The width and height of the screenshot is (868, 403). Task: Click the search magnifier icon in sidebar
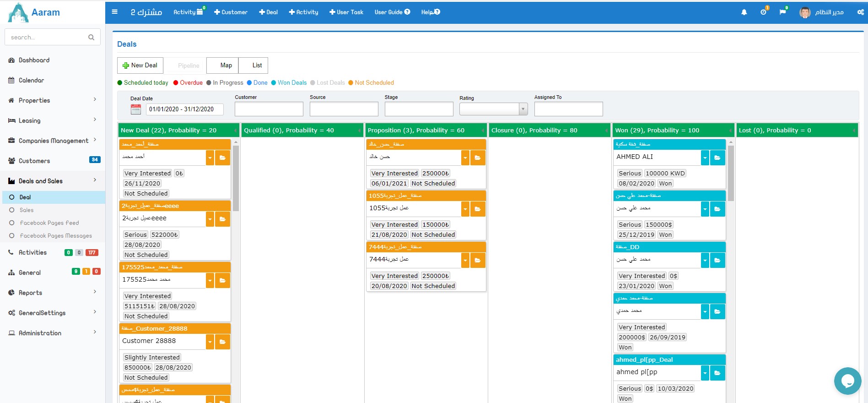pos(91,38)
